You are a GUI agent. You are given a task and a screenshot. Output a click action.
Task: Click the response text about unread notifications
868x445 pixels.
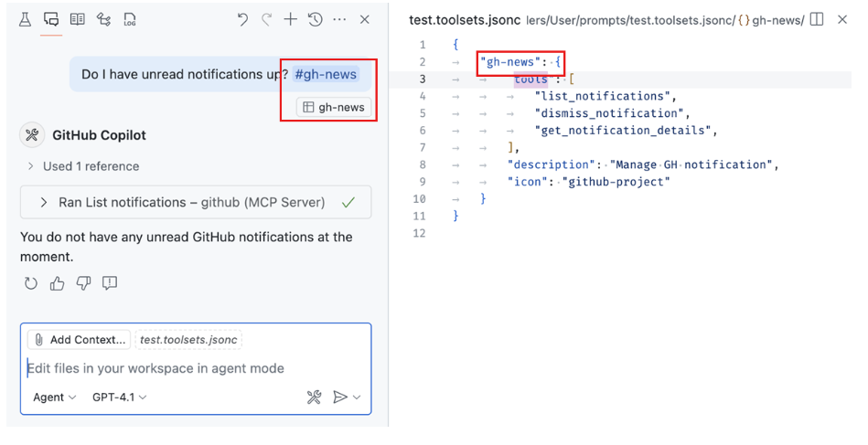click(186, 247)
